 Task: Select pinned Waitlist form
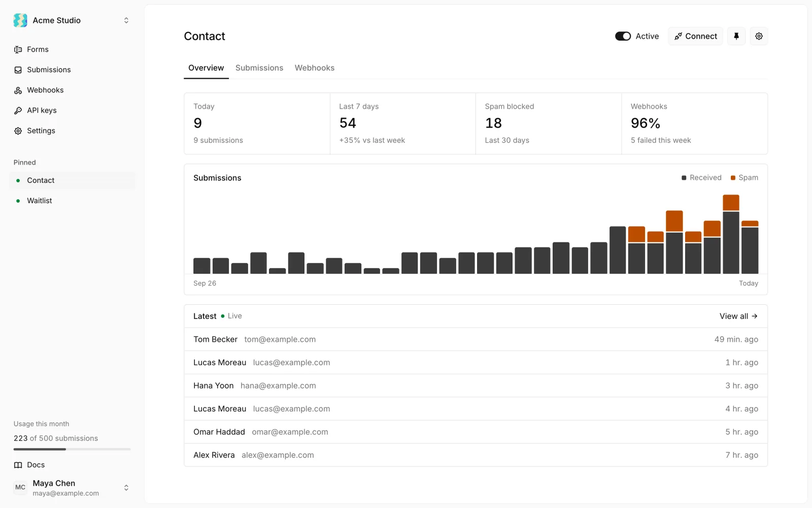(72, 201)
